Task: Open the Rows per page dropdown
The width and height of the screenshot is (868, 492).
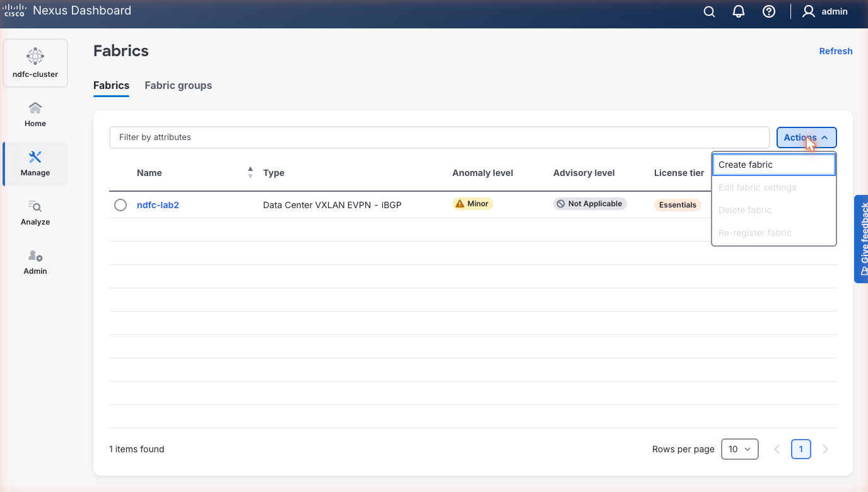Action: [x=739, y=449]
